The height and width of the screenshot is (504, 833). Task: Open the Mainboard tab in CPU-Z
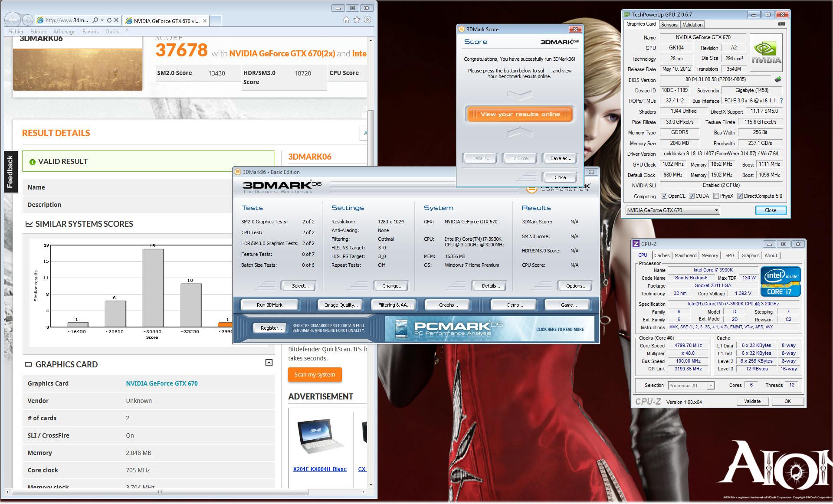tap(685, 255)
